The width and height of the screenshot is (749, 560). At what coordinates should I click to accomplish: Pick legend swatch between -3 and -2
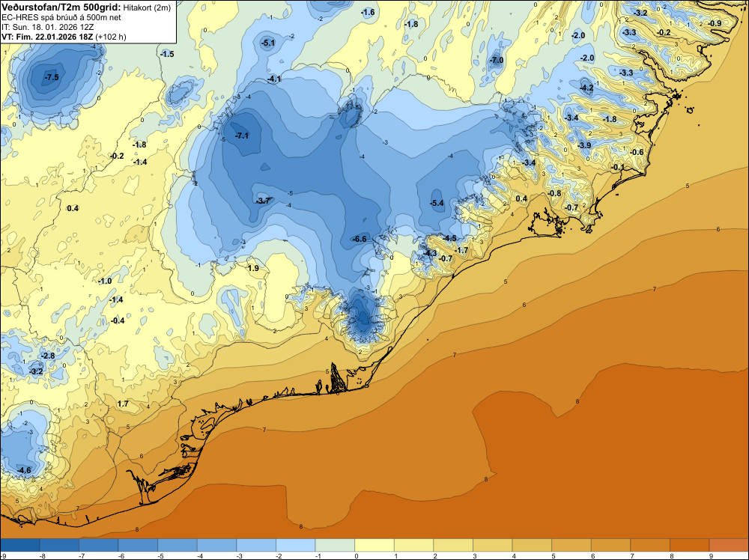(256, 545)
